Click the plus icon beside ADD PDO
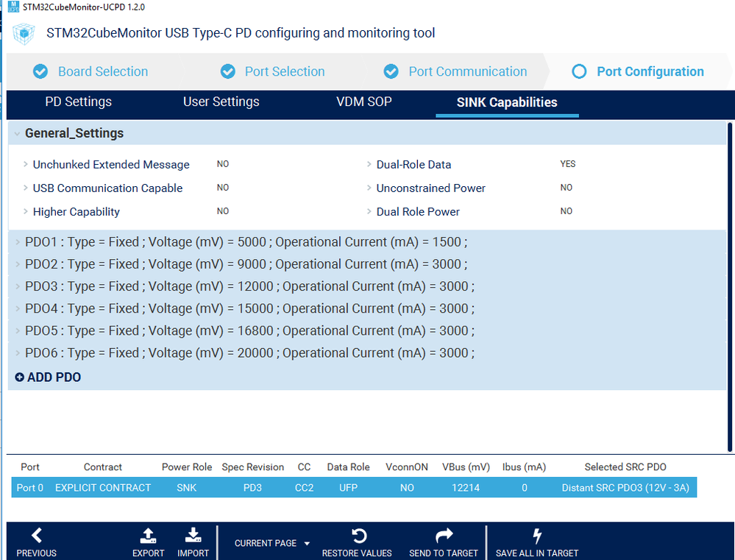This screenshot has height=560, width=735. pyautogui.click(x=19, y=377)
